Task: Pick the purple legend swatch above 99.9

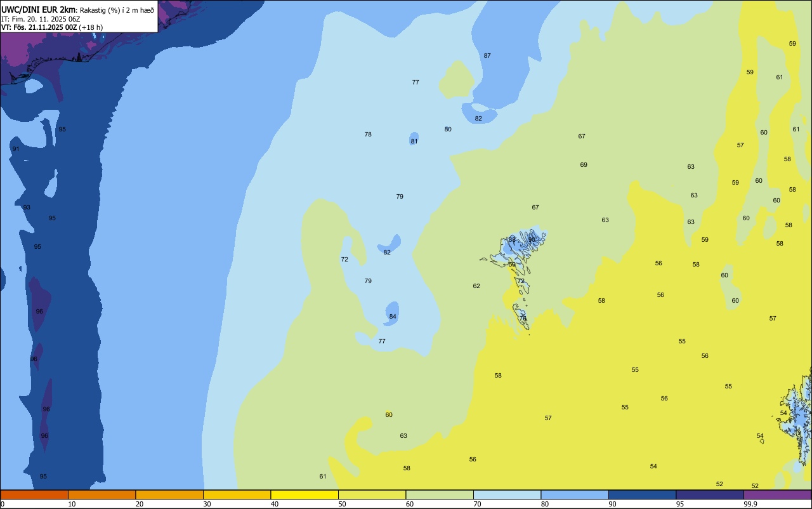Action: click(777, 494)
